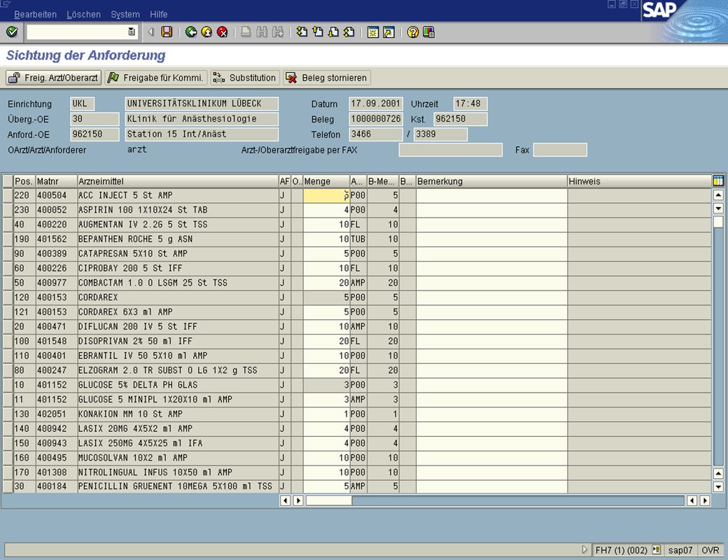728x560 pixels.
Task: Click the yellow Exit arrow icon
Action: point(206,31)
